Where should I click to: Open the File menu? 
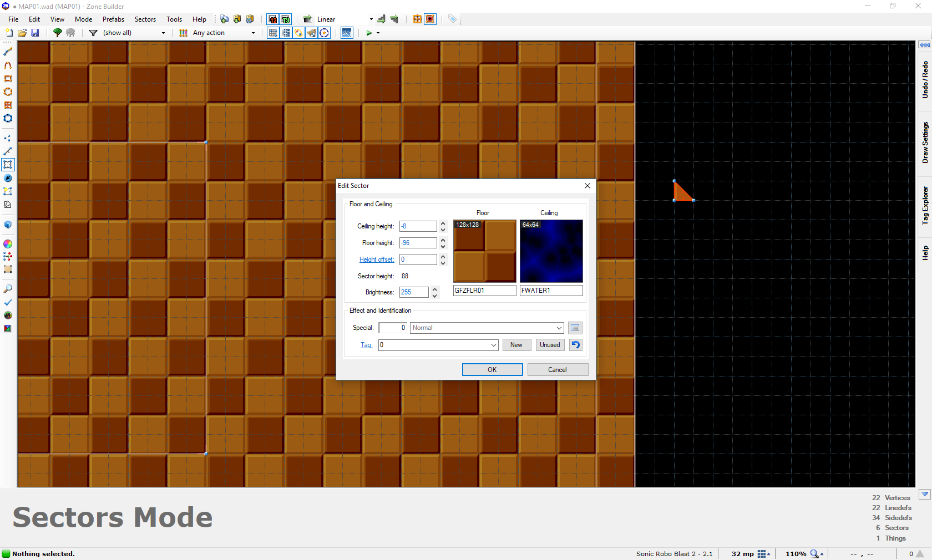(x=13, y=19)
